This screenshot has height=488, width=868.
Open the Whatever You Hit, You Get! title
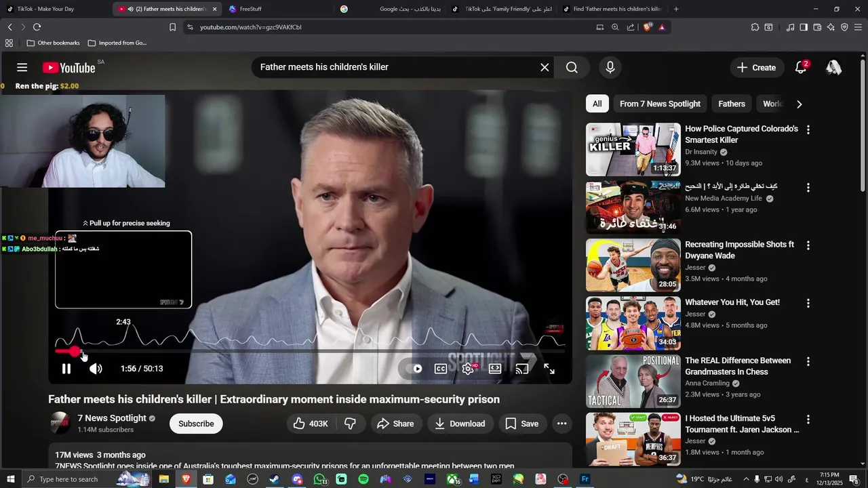732,302
